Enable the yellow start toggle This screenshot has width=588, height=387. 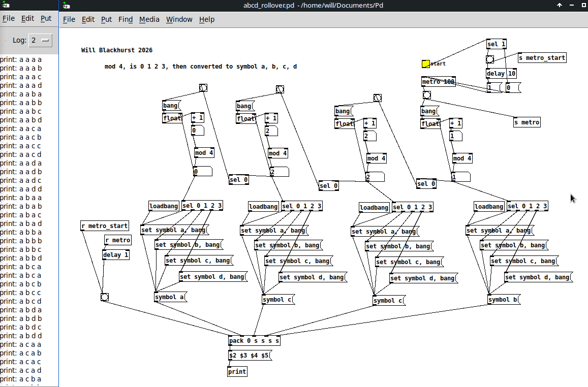pos(425,64)
